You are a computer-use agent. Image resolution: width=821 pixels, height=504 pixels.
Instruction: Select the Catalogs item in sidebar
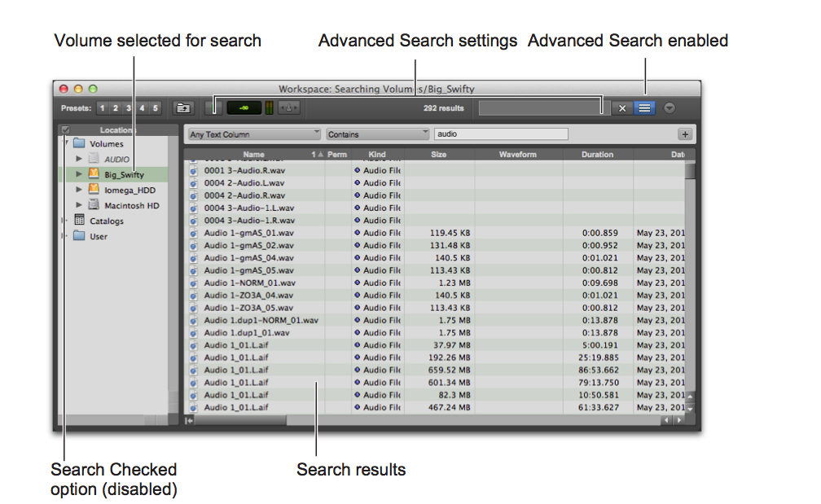click(106, 221)
